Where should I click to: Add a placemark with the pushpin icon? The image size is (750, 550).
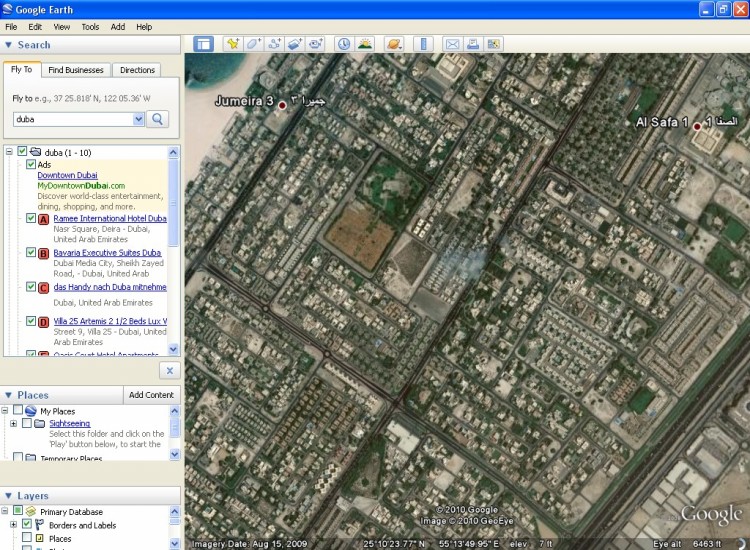coord(233,44)
